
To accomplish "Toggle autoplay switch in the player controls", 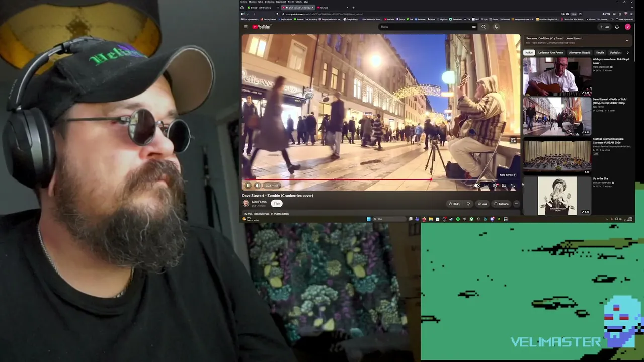I will click(x=478, y=185).
